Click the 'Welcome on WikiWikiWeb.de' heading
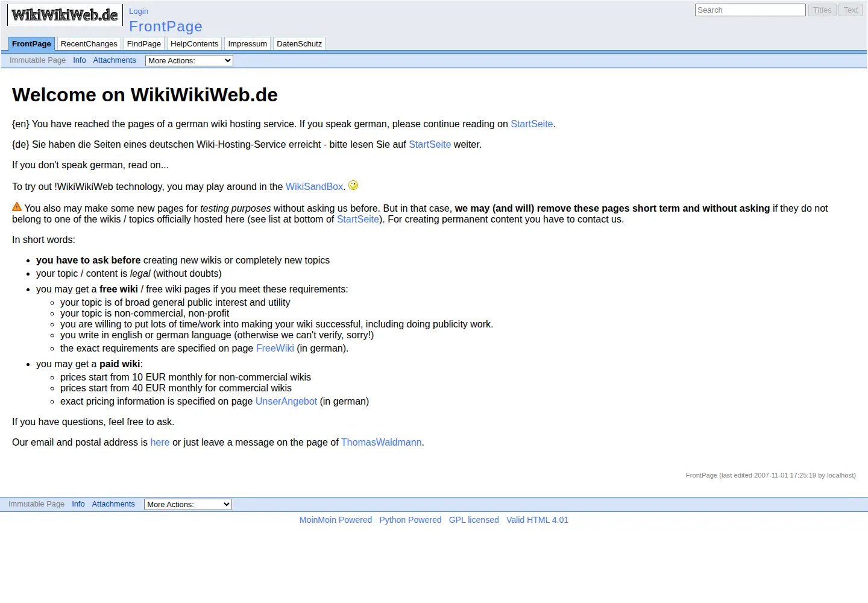 [145, 95]
